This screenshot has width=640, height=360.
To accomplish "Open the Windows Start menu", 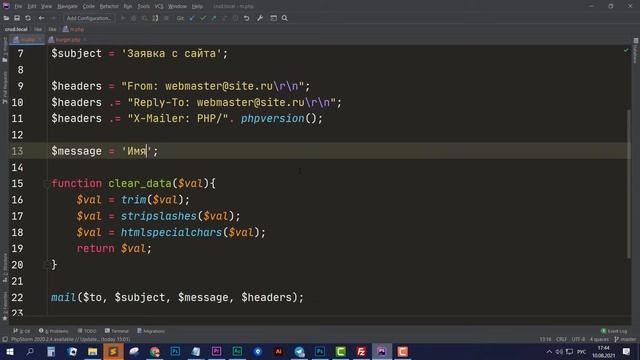I will [x=9, y=352].
